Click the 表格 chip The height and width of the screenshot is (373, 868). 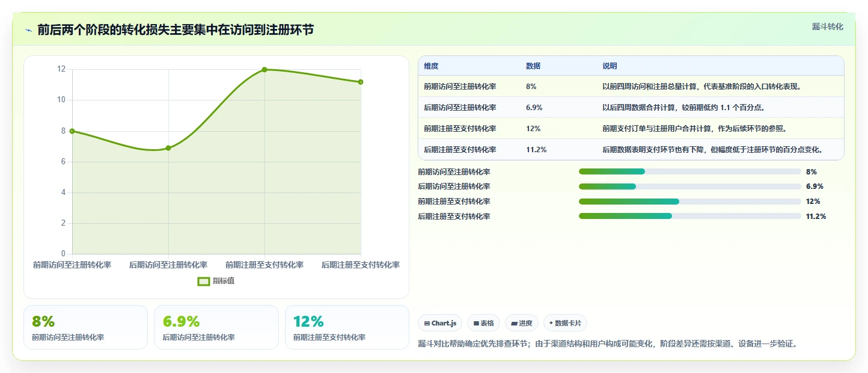483,323
